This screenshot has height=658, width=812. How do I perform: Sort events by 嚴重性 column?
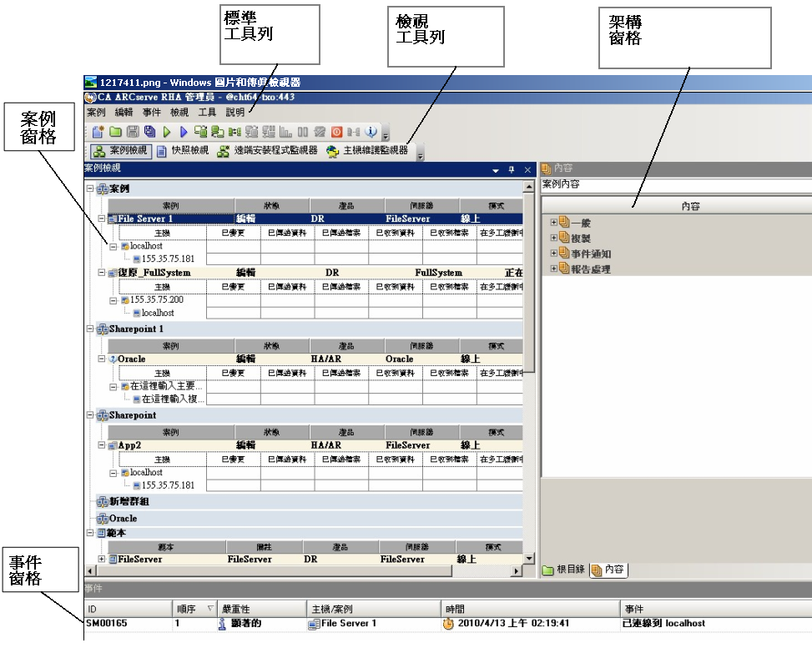tap(262, 610)
